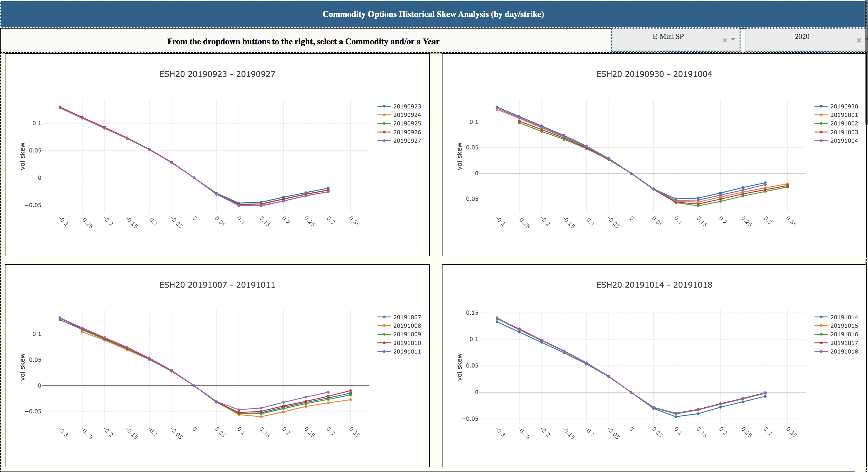Toggle the 20190923 legend trace

click(x=407, y=106)
